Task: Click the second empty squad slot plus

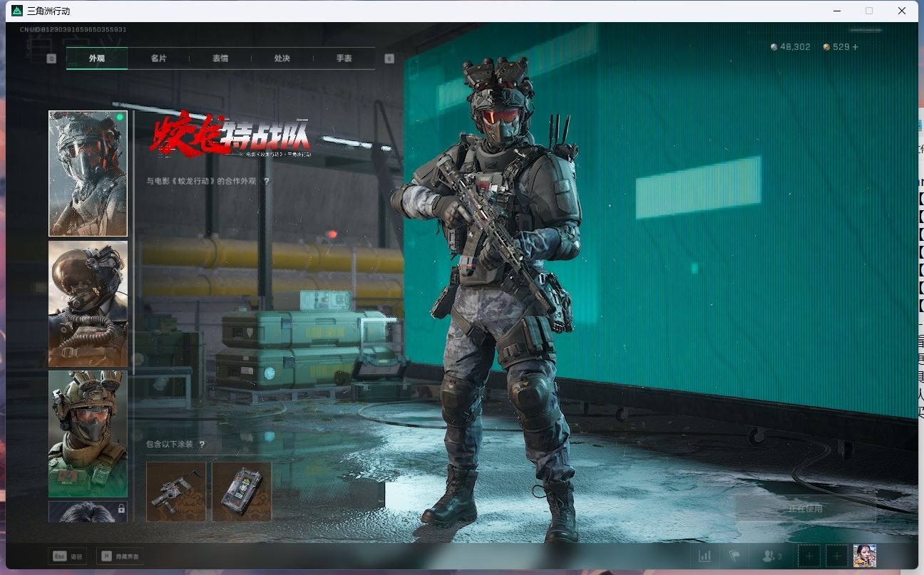Action: 837,556
